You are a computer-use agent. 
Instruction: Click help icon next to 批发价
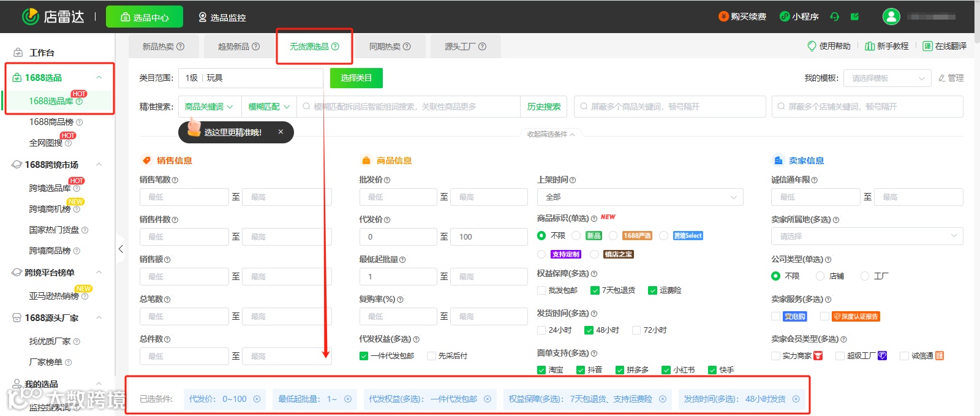(x=387, y=180)
